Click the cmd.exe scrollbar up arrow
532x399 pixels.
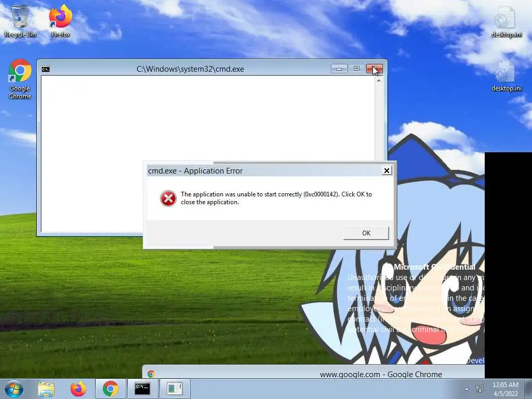[x=379, y=81]
